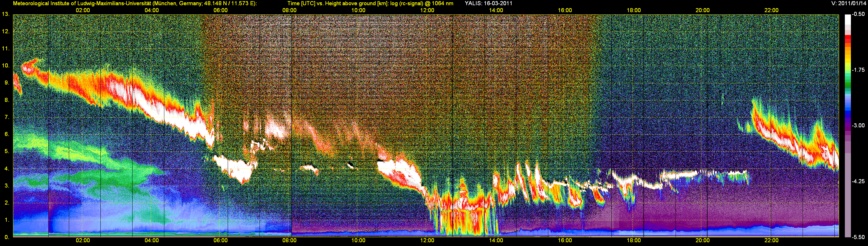This screenshot has width=868, height=246.
Task: Select 04:00 on the bottom time axis
Action: tap(152, 241)
